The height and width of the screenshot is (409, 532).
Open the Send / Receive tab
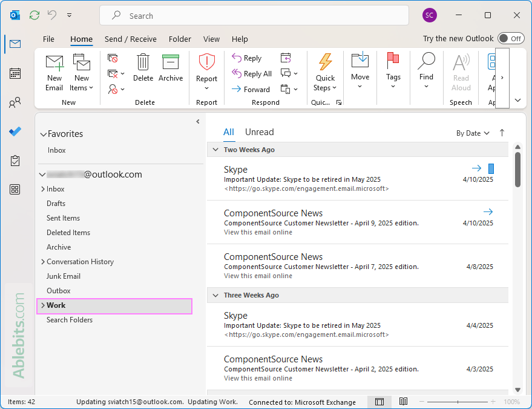[131, 39]
